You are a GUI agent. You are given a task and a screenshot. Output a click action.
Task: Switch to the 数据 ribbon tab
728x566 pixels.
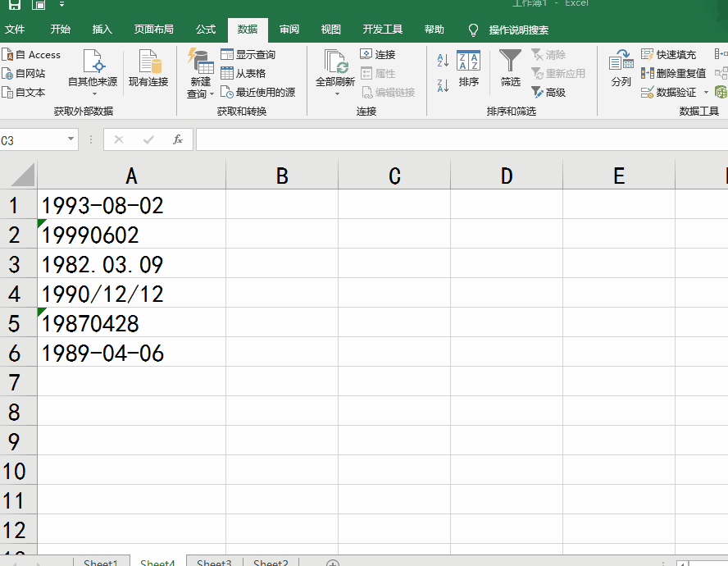pos(247,29)
